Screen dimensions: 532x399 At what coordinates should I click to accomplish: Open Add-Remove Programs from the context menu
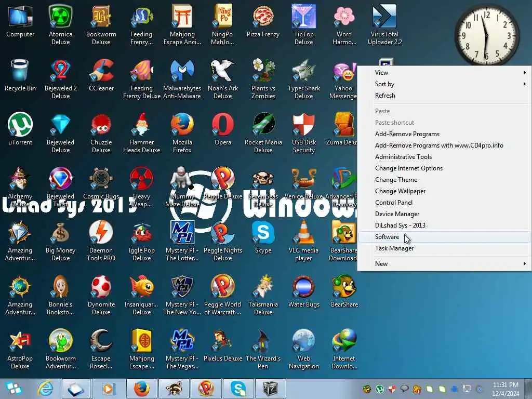[445, 134]
